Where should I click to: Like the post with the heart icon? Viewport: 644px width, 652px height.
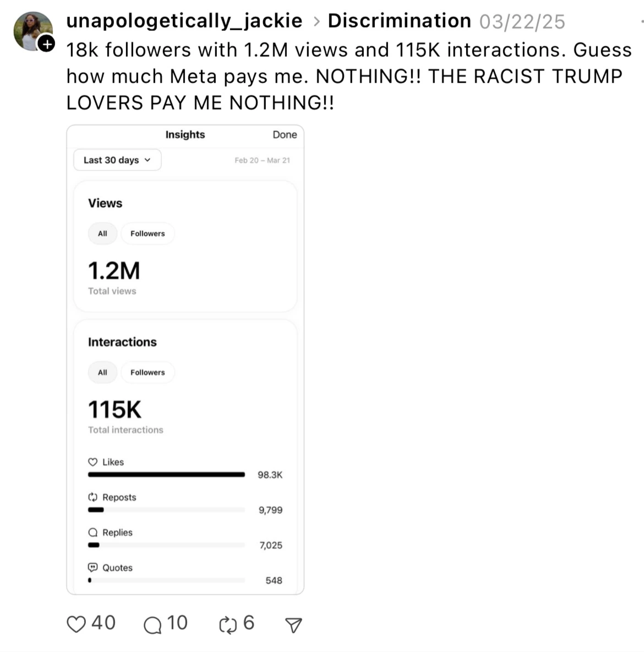tap(76, 624)
